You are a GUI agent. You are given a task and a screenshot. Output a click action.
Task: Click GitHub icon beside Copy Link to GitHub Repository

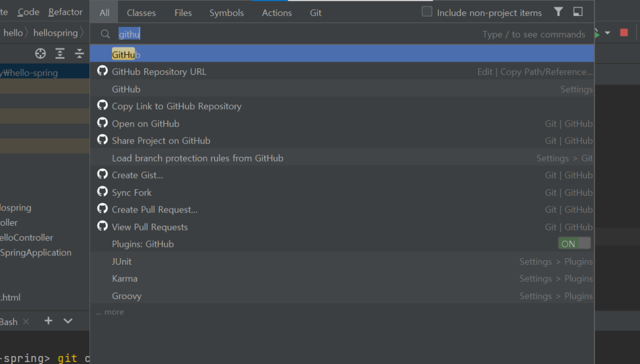point(103,105)
